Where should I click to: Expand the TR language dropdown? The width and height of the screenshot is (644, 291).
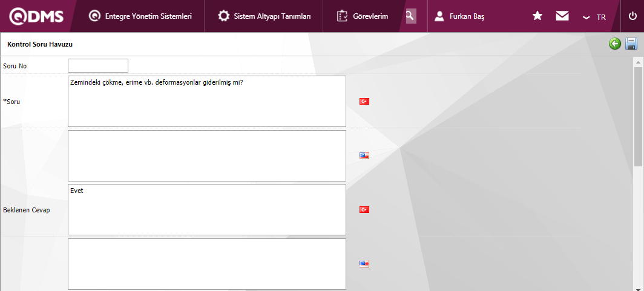[x=594, y=17]
